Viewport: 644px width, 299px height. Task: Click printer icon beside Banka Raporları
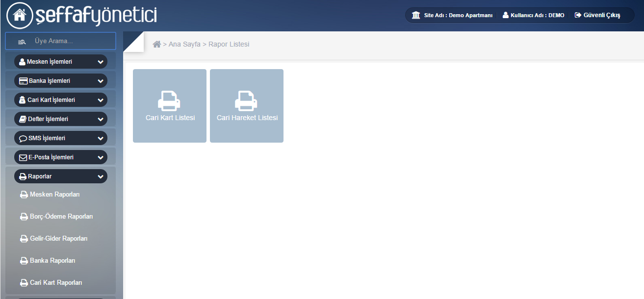24,261
